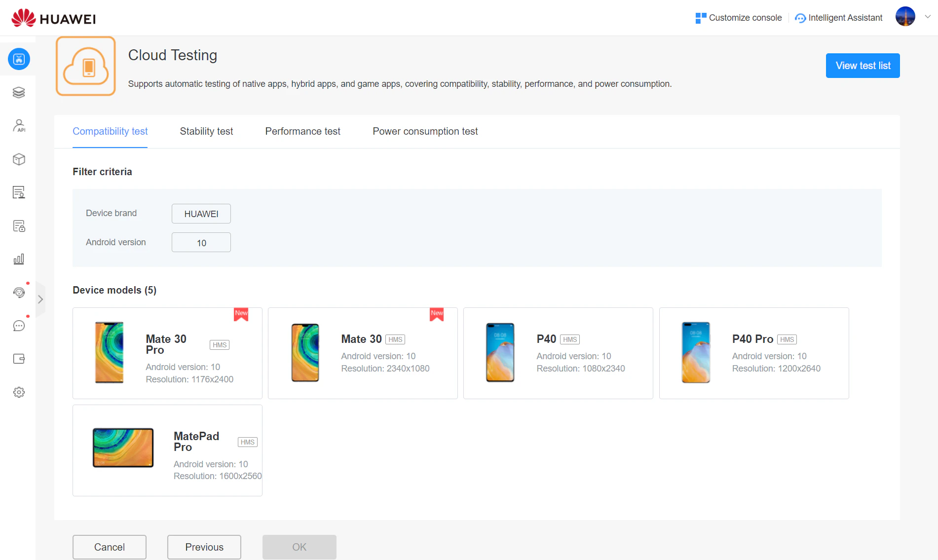Click the "Android version" filter label

(116, 242)
